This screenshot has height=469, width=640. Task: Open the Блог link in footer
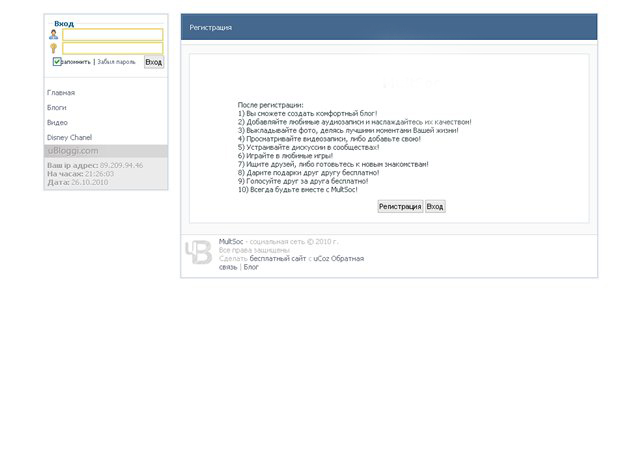click(251, 267)
